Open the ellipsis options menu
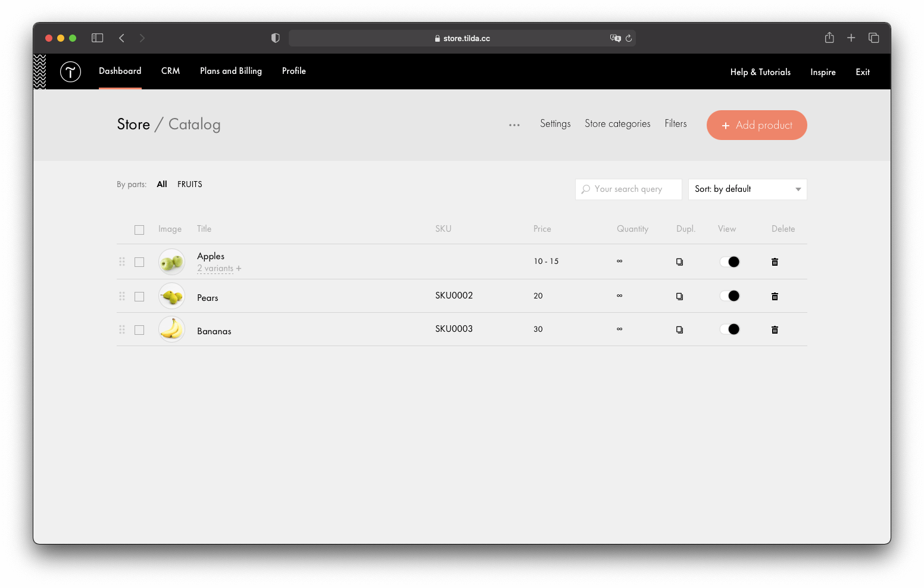 coord(514,125)
